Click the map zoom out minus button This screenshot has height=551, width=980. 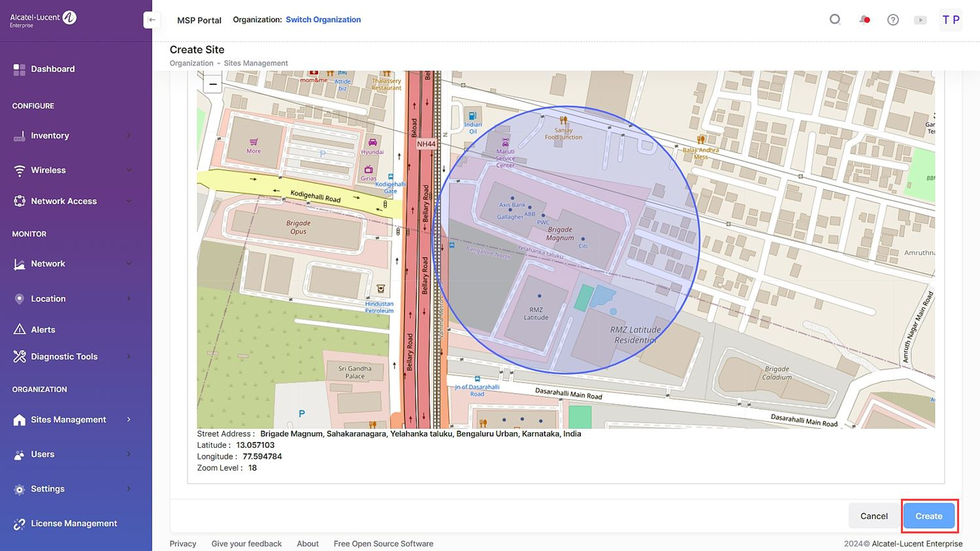[213, 84]
